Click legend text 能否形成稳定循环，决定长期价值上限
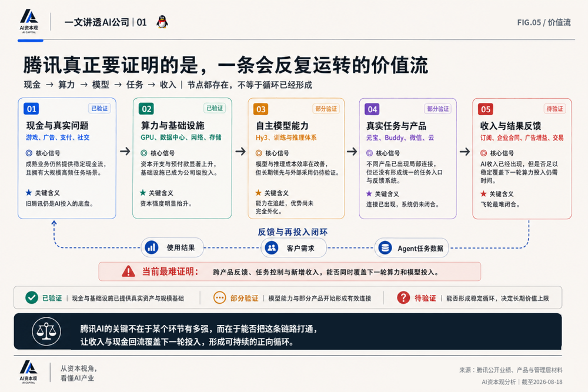 click(497, 299)
